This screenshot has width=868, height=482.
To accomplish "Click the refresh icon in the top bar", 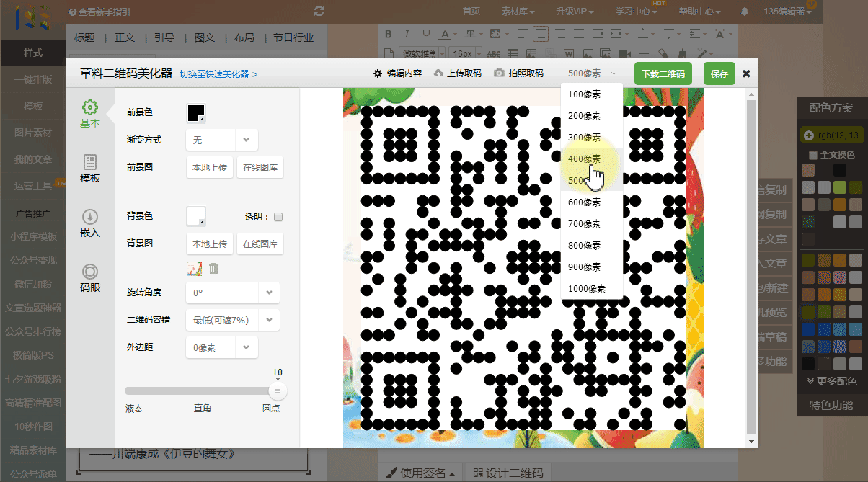I will coord(320,11).
